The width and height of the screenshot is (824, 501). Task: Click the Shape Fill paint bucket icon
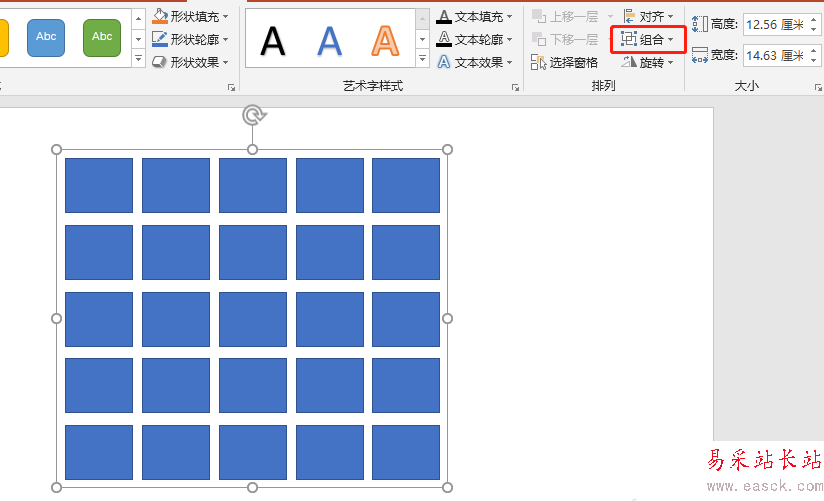pyautogui.click(x=160, y=16)
